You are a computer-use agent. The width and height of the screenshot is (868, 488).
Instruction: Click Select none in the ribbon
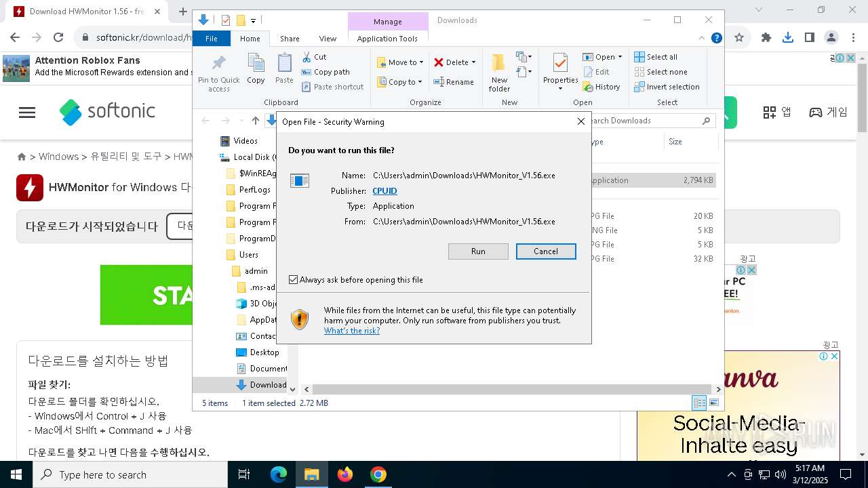point(660,72)
